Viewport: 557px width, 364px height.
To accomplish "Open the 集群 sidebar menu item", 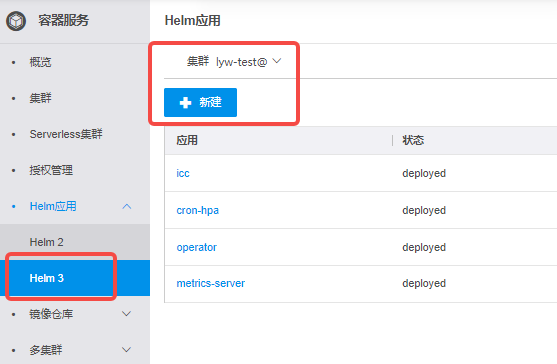I will (40, 98).
